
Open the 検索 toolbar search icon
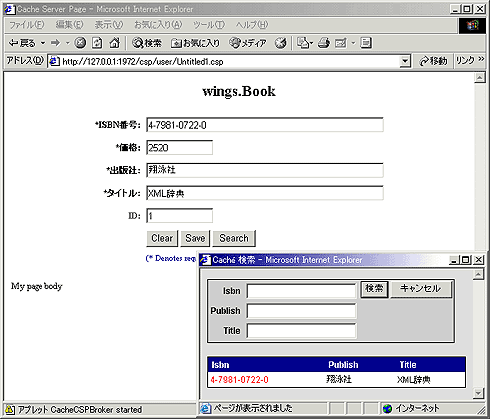147,43
